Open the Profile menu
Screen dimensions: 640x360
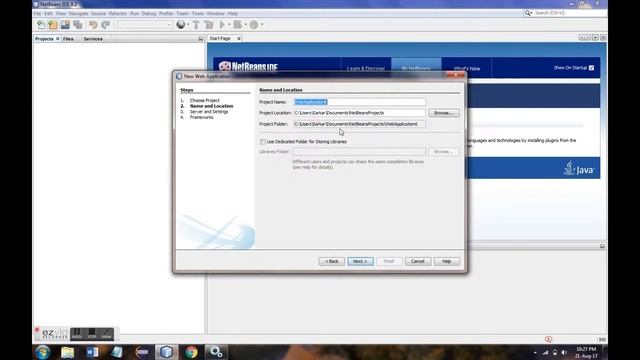pos(166,13)
